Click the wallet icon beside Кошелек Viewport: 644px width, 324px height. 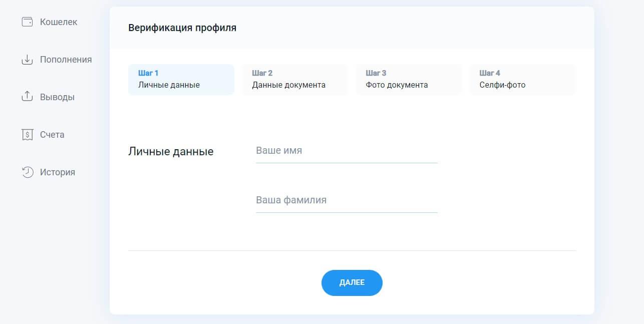tap(27, 22)
